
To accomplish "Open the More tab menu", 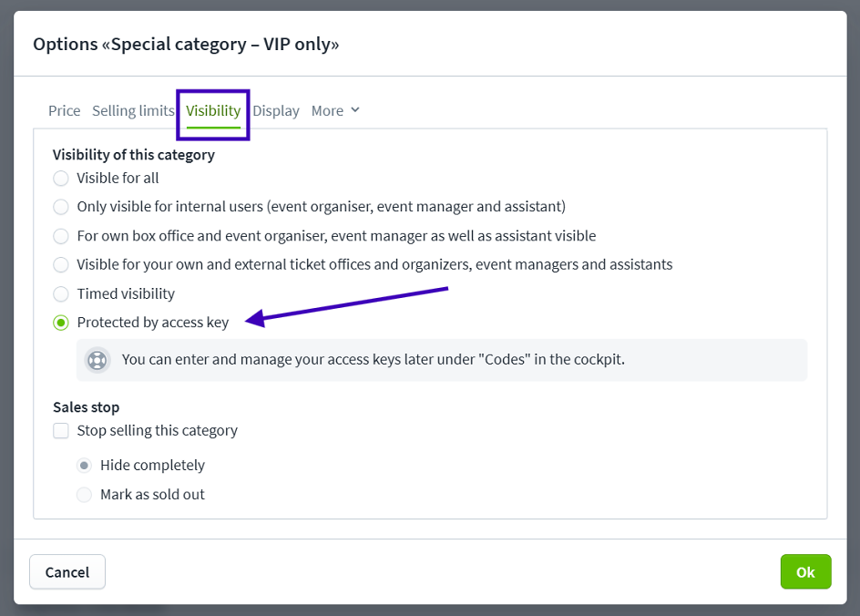I will tap(335, 111).
